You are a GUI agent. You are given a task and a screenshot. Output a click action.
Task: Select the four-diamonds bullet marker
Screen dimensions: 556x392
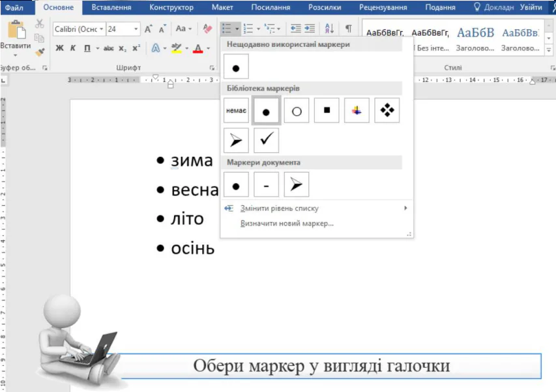click(387, 111)
